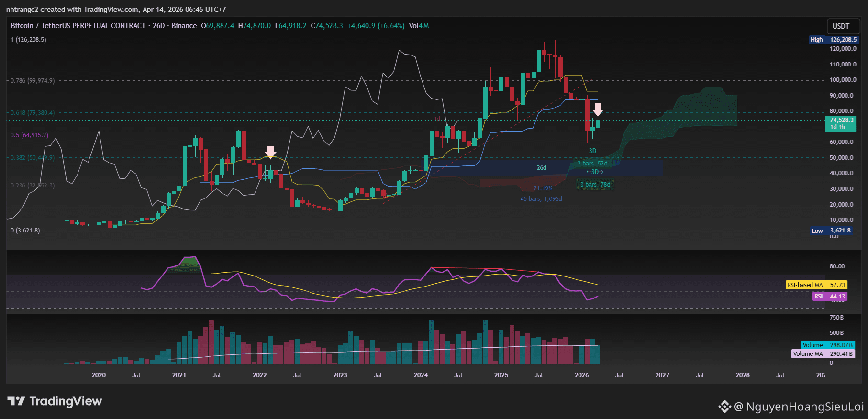Click the chart header 'nhtrangc2 created with TradingView.com'

point(72,10)
